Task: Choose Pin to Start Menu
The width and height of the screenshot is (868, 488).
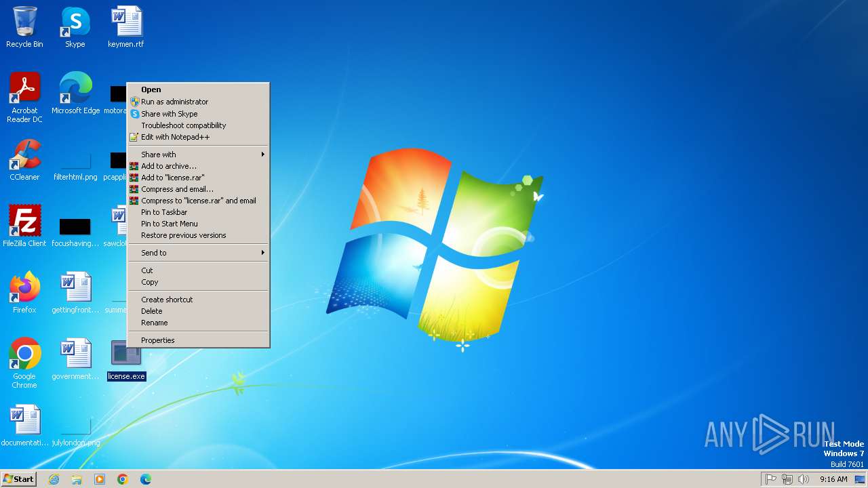Action: tap(199, 224)
